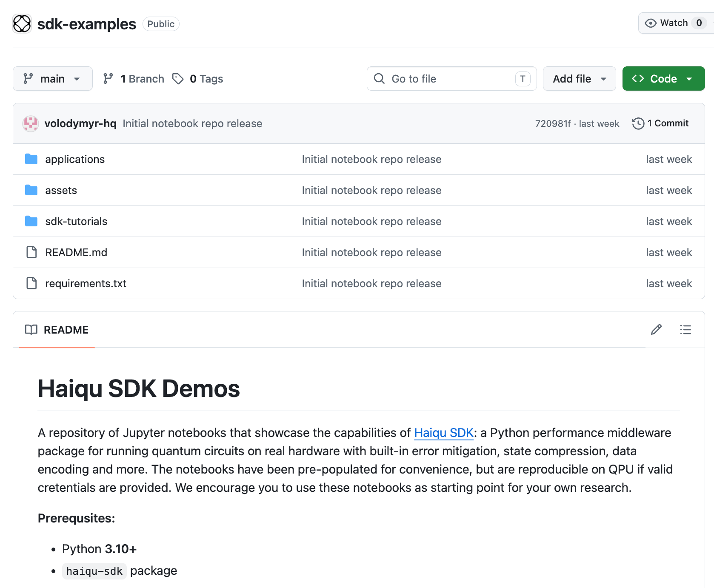Select the README tab
This screenshot has width=714, height=588.
click(57, 330)
